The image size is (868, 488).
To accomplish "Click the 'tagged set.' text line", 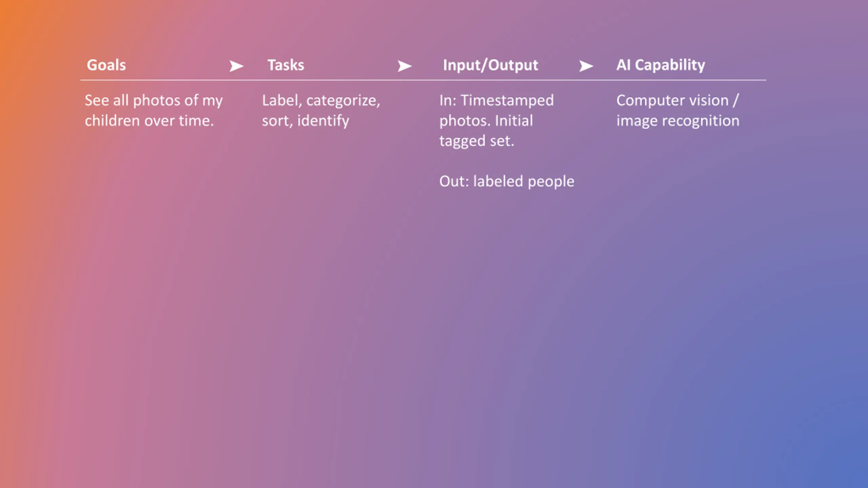I will (477, 141).
